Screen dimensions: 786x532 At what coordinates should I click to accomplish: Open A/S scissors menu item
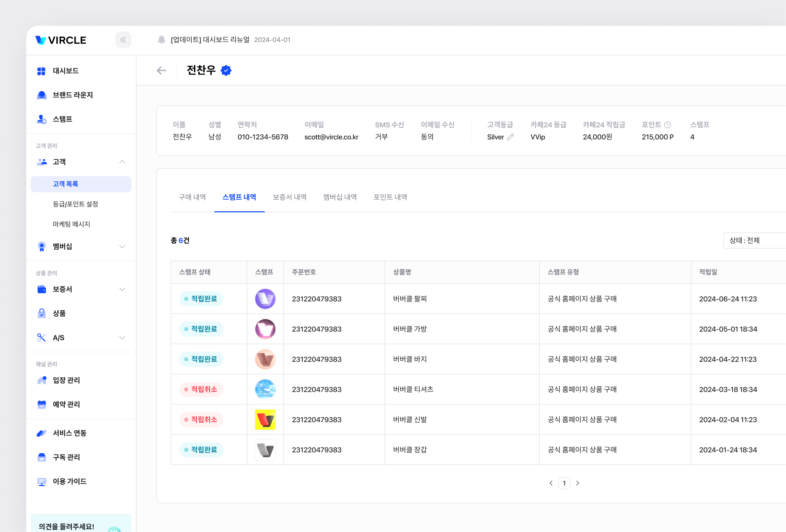click(x=58, y=338)
